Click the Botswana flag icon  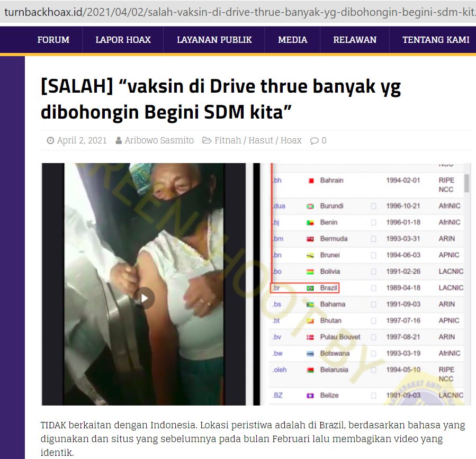point(310,354)
